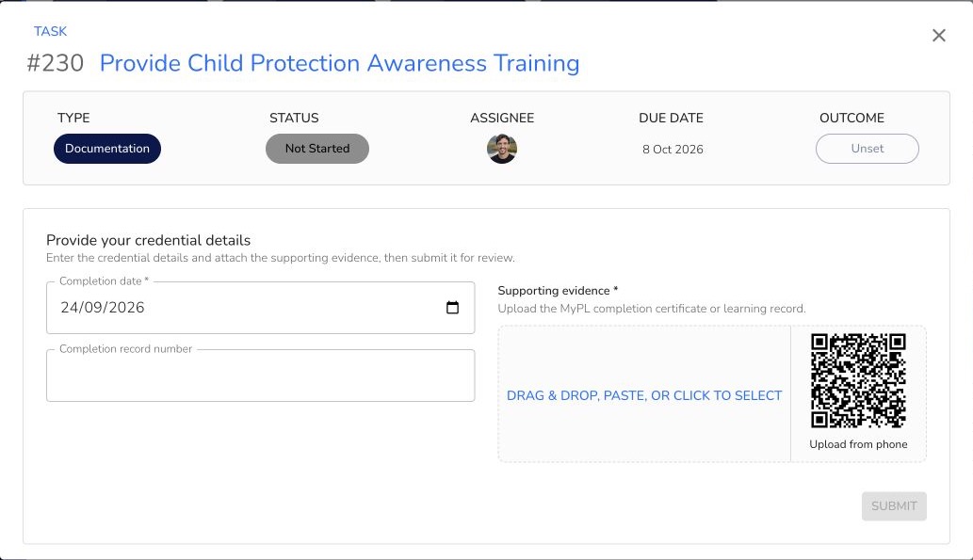This screenshot has height=560, width=973.
Task: Click the Upload from phone QR code
Action: (x=858, y=380)
